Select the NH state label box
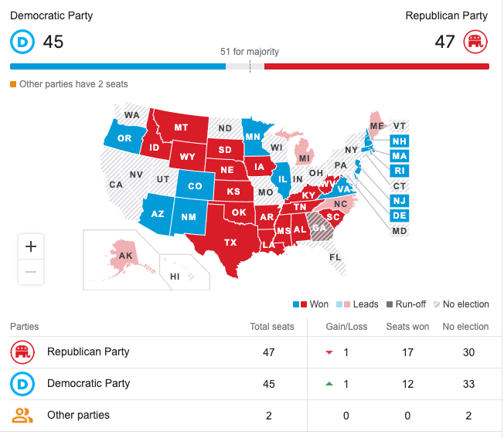This screenshot has width=504, height=438. (399, 141)
